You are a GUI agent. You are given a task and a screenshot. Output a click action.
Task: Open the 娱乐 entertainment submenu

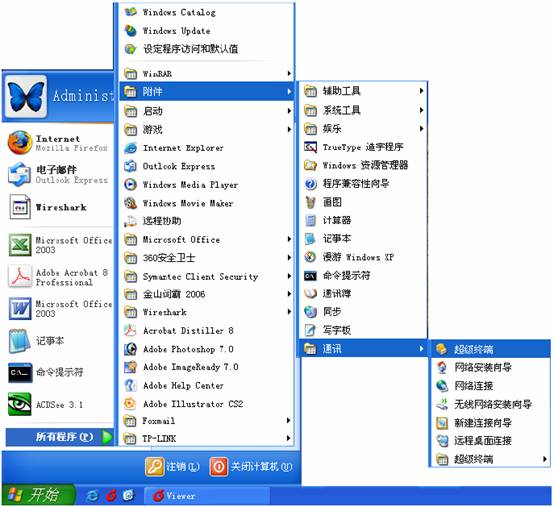tap(363, 129)
